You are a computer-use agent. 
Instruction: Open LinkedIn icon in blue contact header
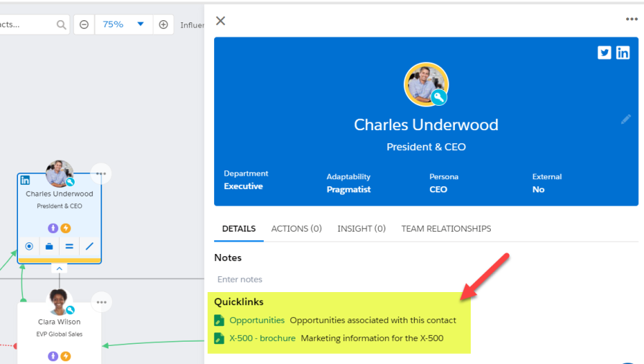622,53
